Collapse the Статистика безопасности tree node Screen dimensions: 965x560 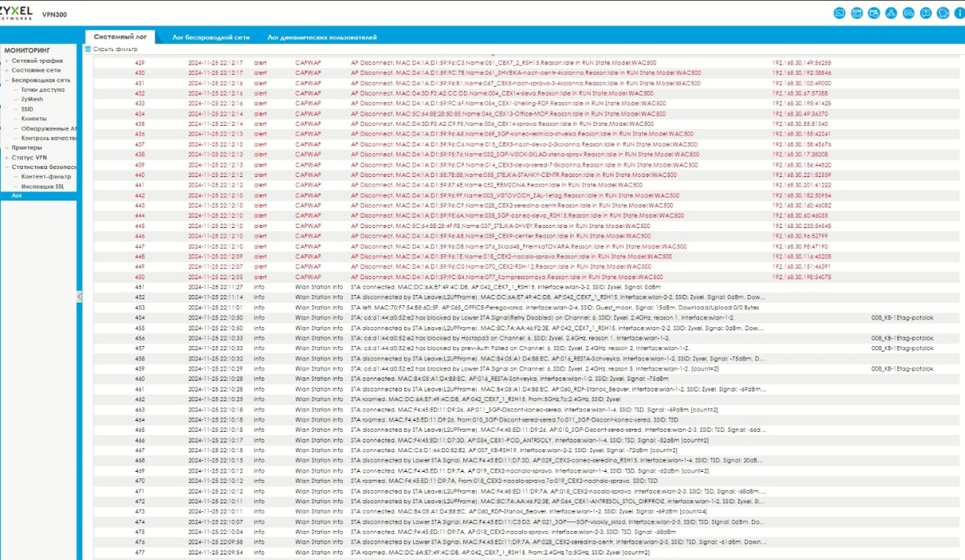(7, 167)
